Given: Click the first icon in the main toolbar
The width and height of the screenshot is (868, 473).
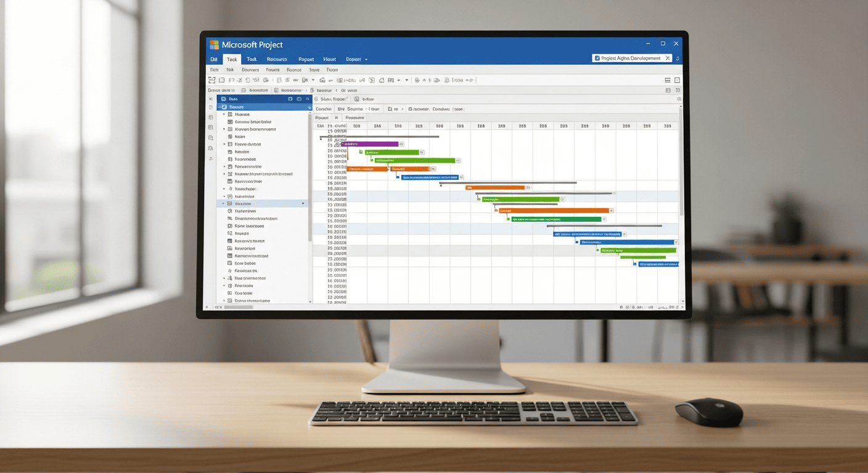Looking at the screenshot, I should (213, 80).
